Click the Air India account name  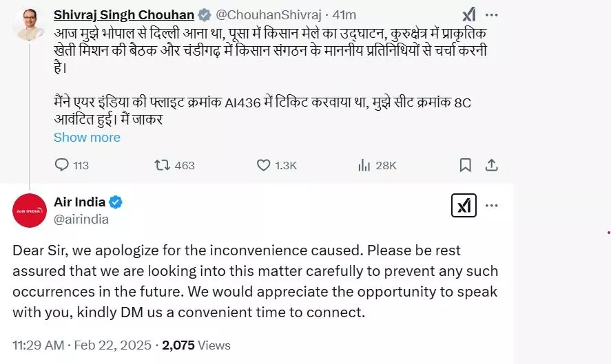click(x=79, y=202)
